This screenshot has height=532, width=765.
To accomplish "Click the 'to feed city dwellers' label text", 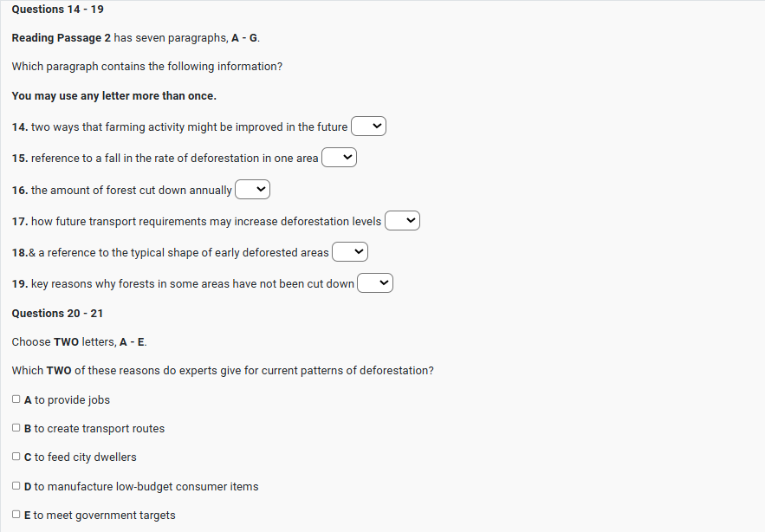I will click(85, 457).
